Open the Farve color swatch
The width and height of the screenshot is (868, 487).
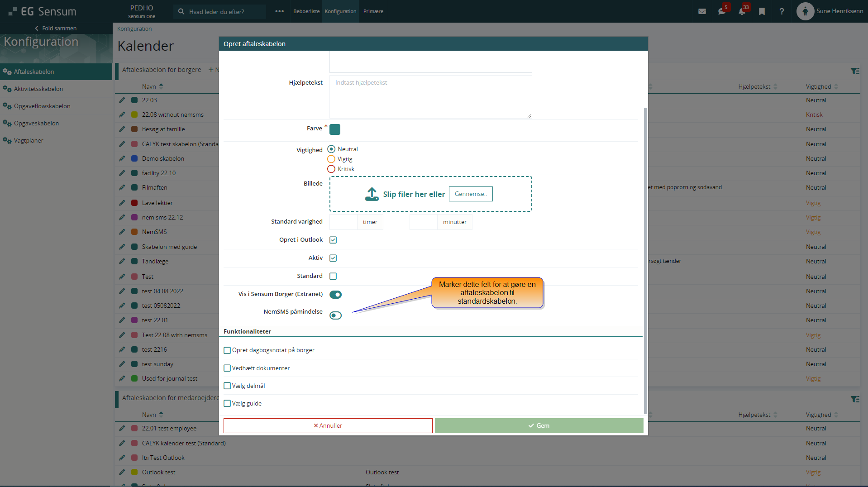click(335, 129)
